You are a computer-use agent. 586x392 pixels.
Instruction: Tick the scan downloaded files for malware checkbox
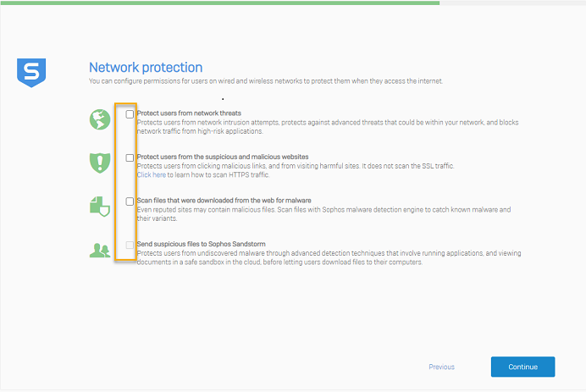click(x=130, y=202)
